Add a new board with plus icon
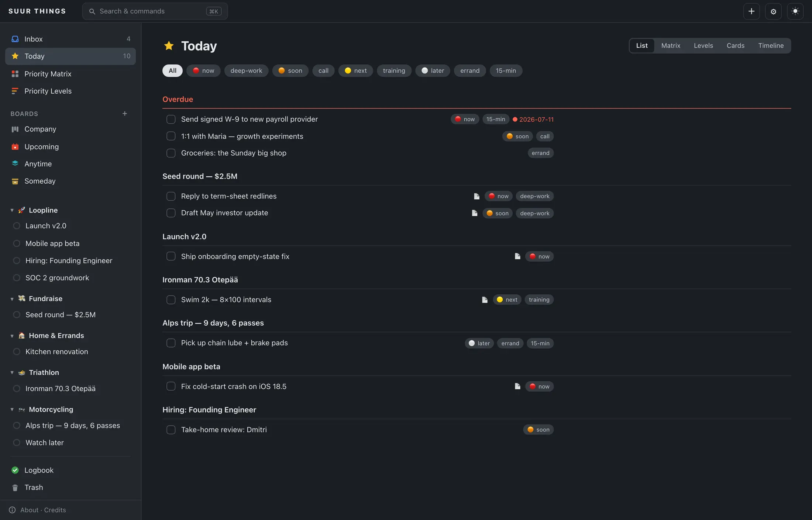812x520 pixels. click(125, 114)
